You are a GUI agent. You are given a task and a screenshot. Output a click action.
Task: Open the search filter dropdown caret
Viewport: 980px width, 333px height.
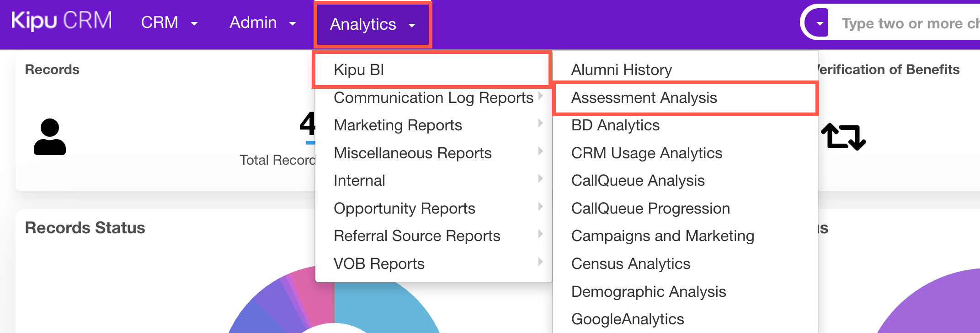pos(820,23)
